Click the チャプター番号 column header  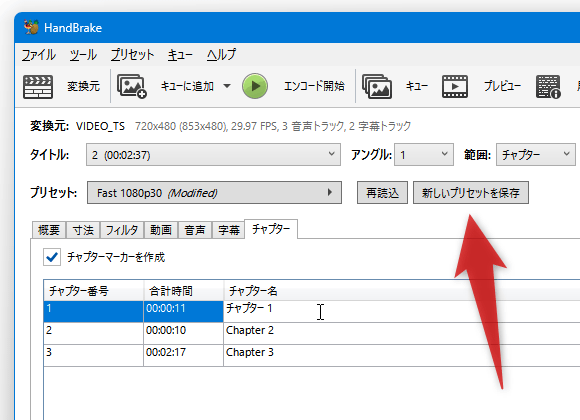94,291
